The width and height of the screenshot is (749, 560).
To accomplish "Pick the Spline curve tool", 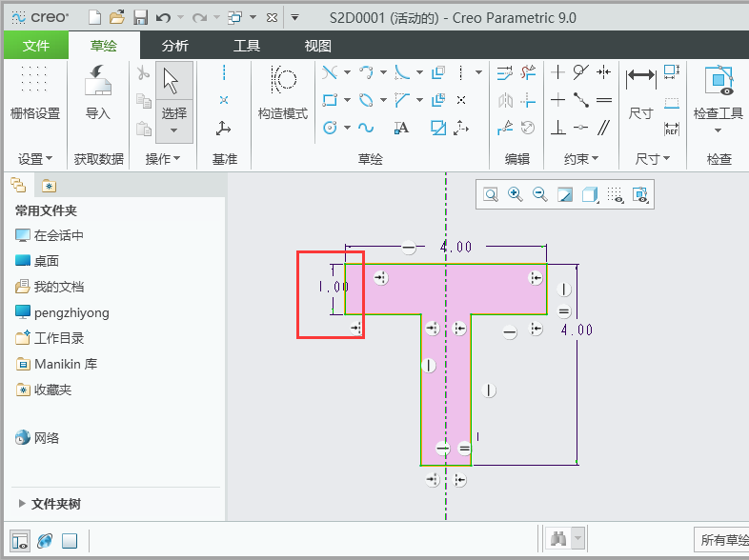I will 366,128.
